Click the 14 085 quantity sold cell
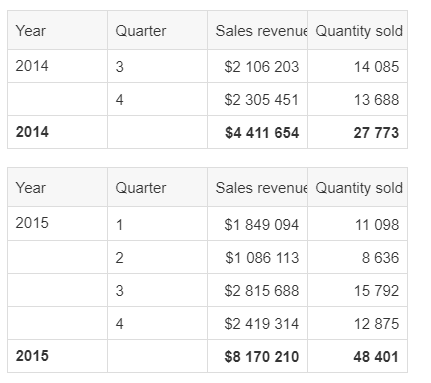431x383 pixels. tap(357, 66)
